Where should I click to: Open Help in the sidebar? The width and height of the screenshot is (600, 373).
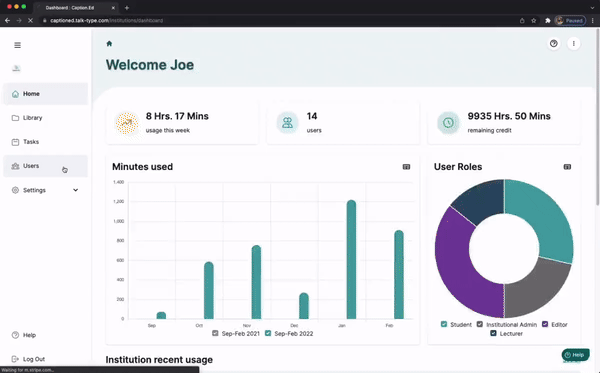(24, 335)
